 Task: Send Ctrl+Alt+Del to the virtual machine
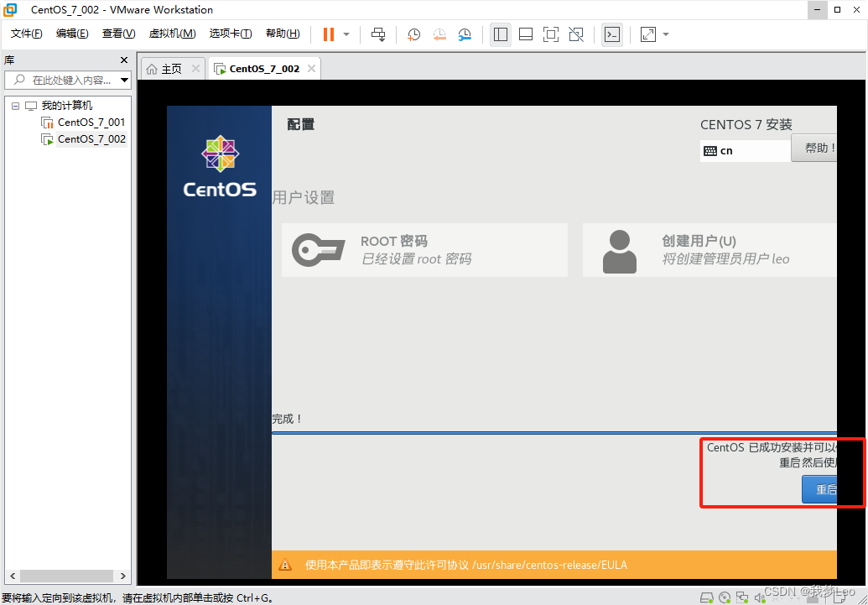pos(378,34)
